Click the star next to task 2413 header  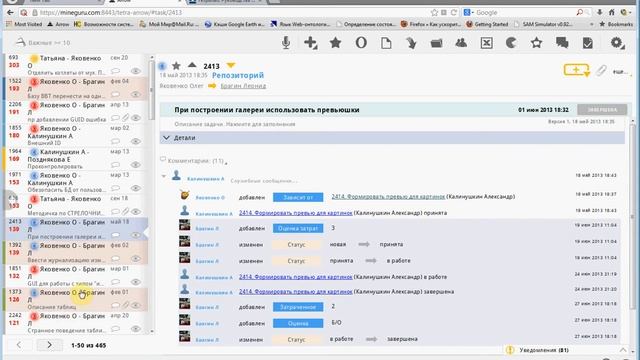pyautogui.click(x=176, y=65)
